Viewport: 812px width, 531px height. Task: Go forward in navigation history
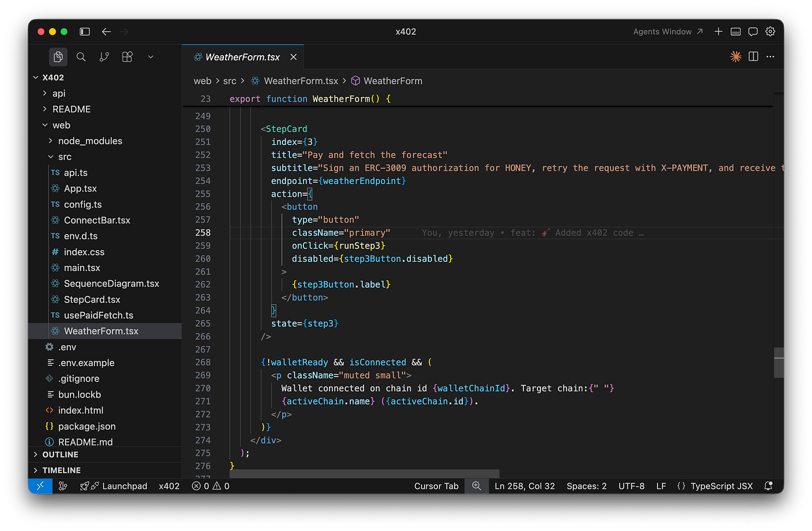[x=124, y=31]
